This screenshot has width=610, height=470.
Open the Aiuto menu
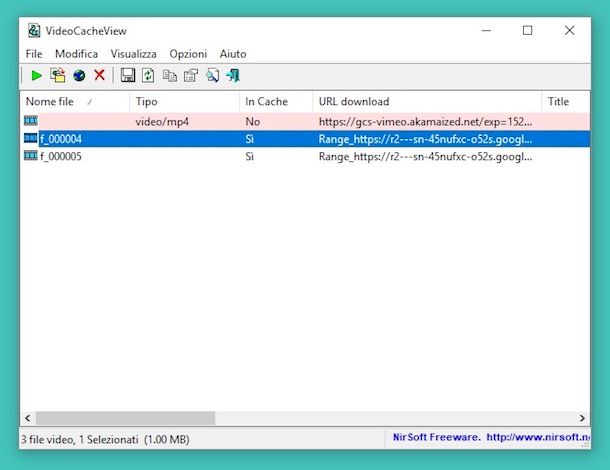233,54
